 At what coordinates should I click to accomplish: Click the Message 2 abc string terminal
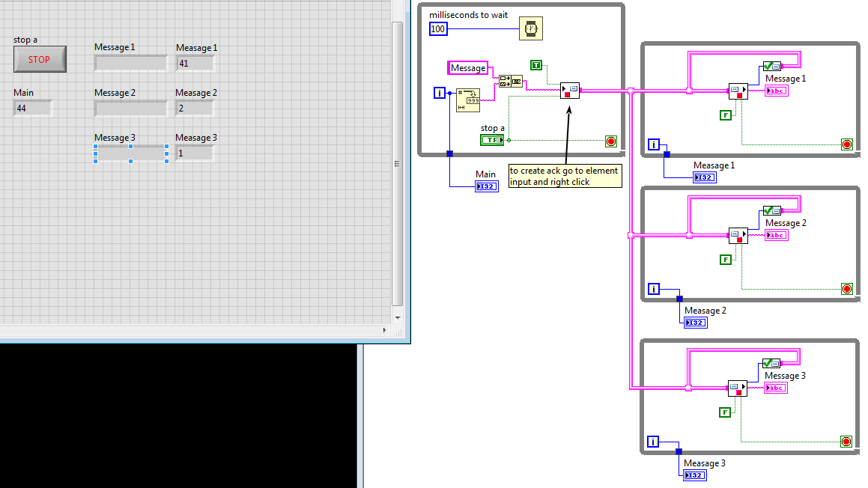(x=776, y=235)
